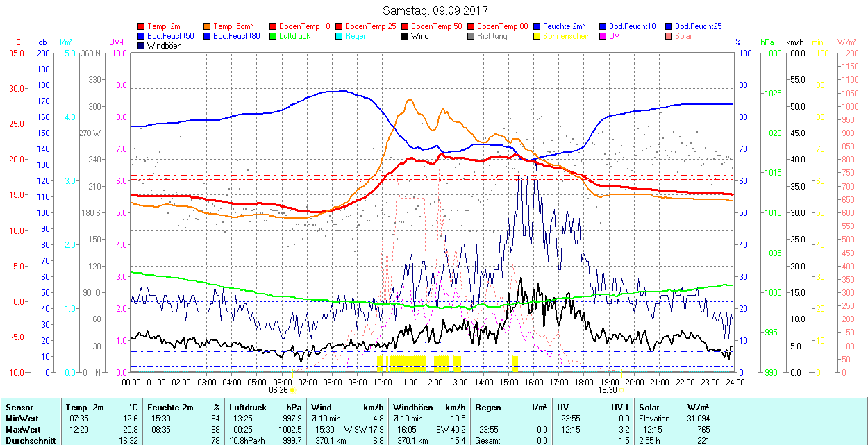Click the orange Temp. 5cm* legend swatch
This screenshot has width=868, height=445.
(208, 26)
